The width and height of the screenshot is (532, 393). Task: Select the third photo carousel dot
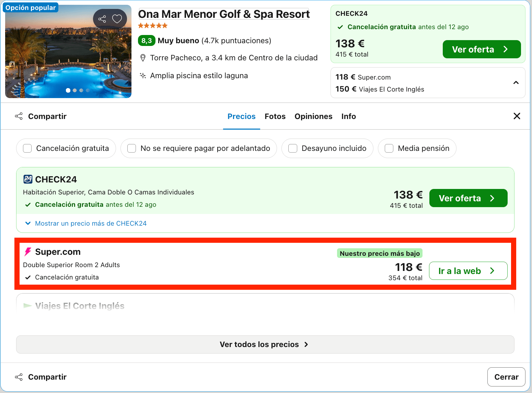coord(81,91)
